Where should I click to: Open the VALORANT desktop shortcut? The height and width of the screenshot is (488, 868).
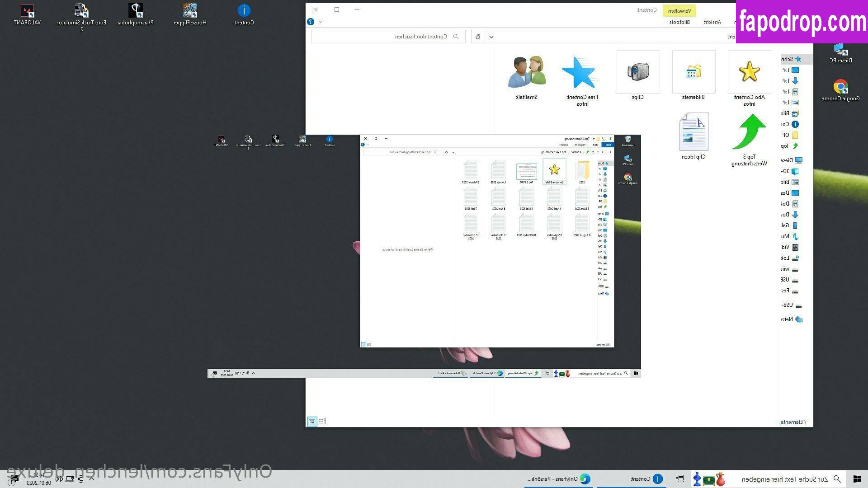pyautogui.click(x=28, y=14)
